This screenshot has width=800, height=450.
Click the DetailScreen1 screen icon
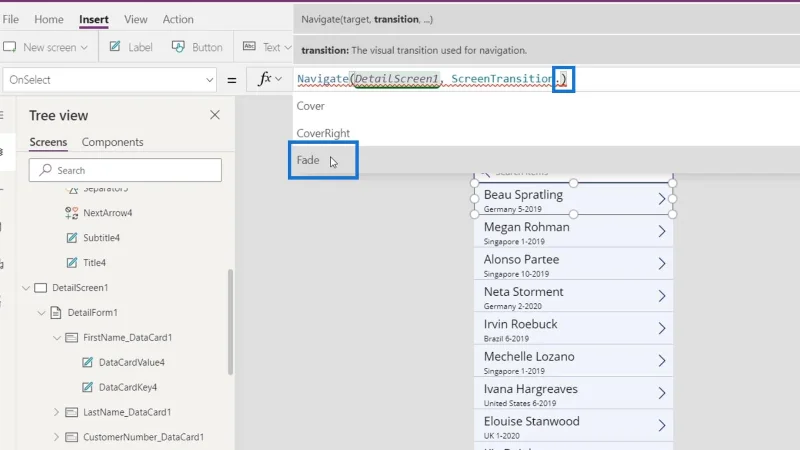click(x=40, y=288)
